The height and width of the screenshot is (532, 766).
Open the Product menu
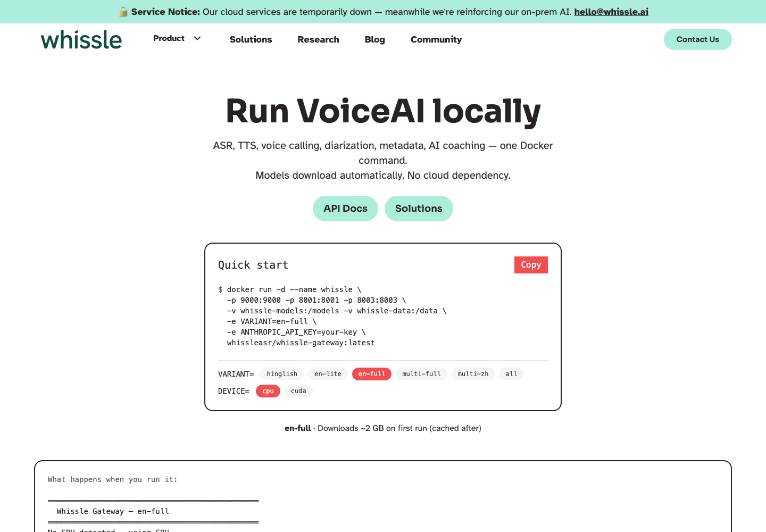177,38
